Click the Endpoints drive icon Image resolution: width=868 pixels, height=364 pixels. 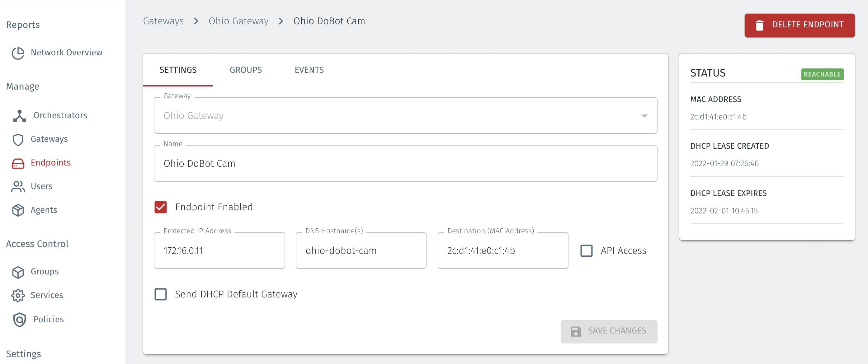coord(18,163)
